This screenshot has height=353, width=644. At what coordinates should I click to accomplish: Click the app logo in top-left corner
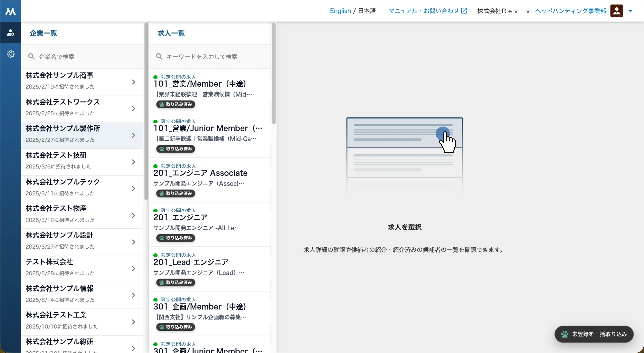[x=11, y=11]
